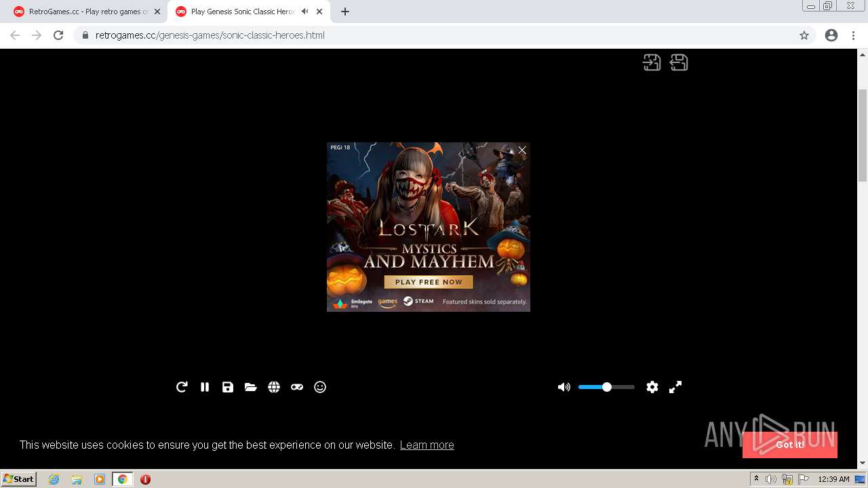
Task: Open the netplay globe icon
Action: pos(274,387)
